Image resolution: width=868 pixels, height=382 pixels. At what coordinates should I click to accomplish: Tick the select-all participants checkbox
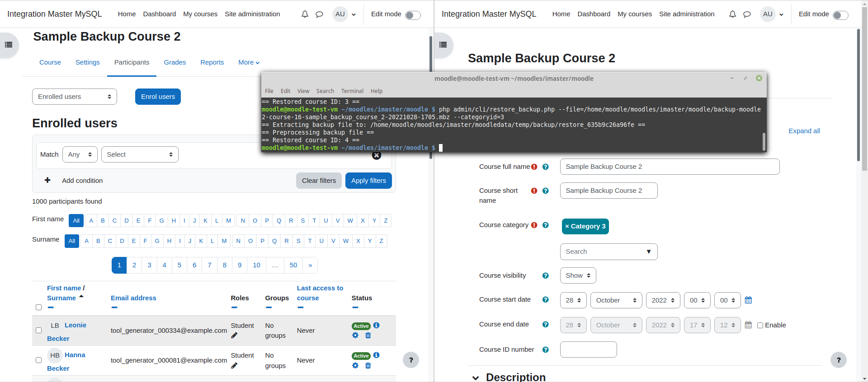pos(38,307)
